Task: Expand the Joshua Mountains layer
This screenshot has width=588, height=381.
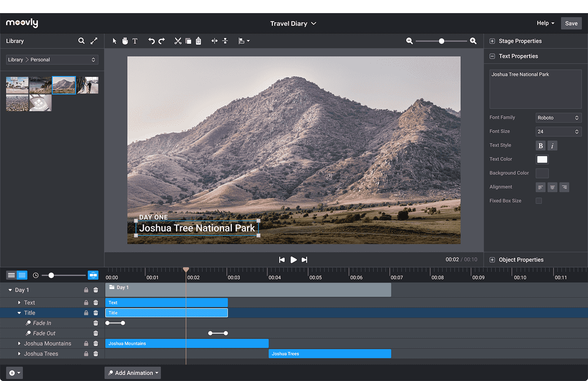Action: point(19,343)
